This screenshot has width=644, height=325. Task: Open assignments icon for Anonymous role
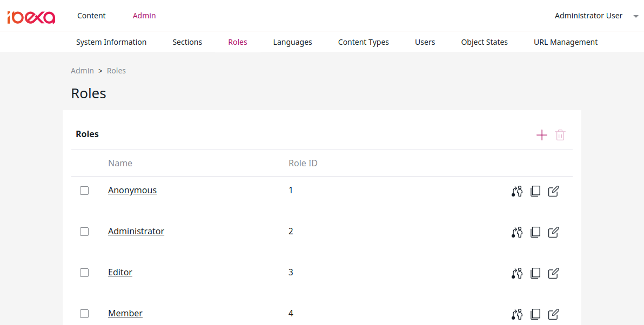pyautogui.click(x=517, y=191)
